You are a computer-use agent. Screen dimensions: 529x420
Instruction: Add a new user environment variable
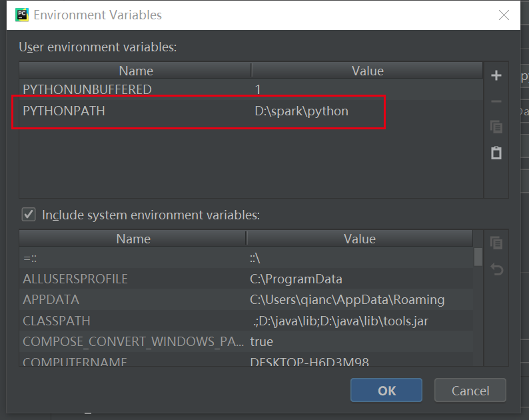pos(496,75)
